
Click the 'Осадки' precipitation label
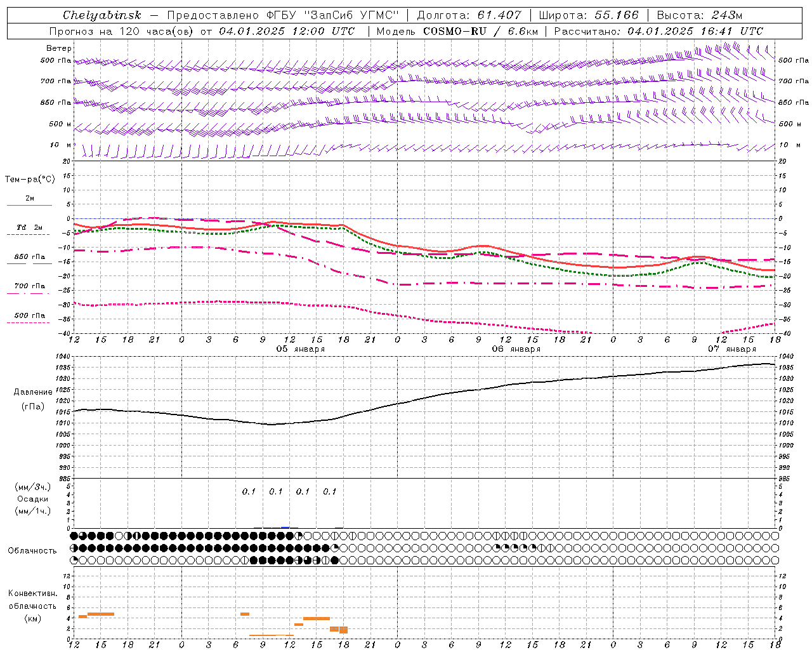[33, 499]
